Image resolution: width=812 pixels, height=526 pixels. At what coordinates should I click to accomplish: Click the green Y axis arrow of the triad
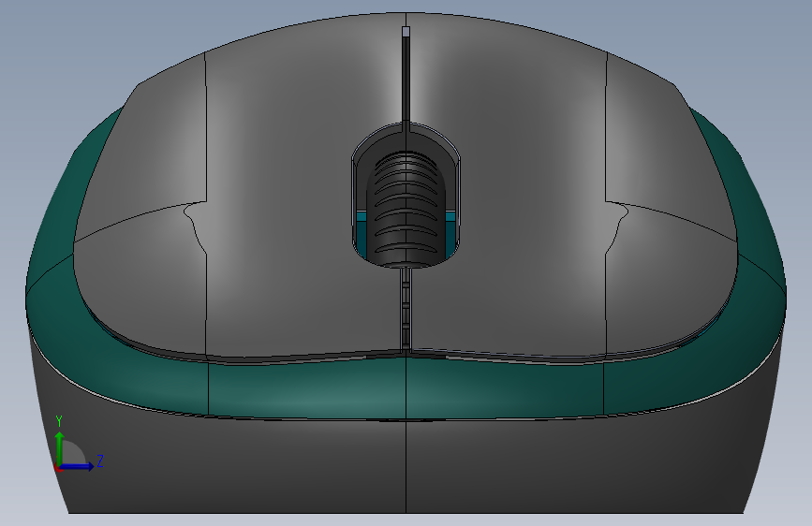point(60,448)
